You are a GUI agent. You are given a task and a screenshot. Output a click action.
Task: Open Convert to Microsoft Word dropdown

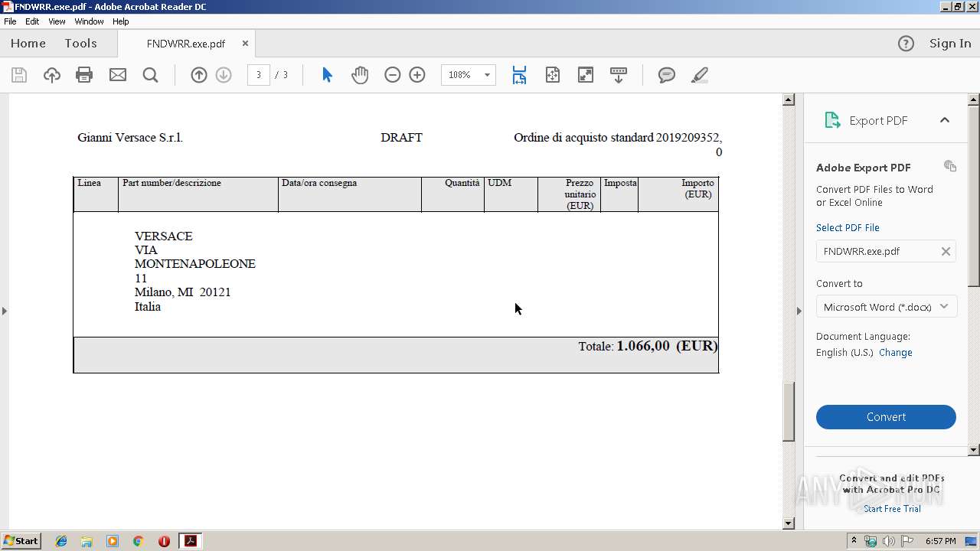point(886,307)
